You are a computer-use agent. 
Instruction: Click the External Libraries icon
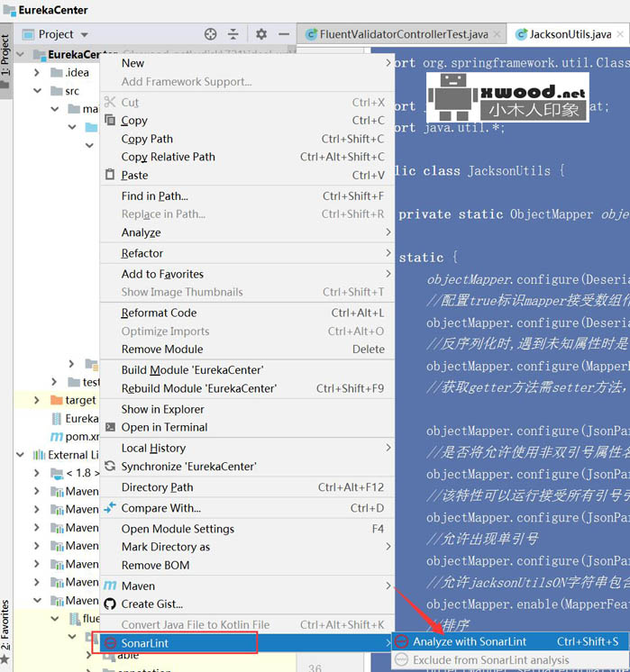point(39,455)
